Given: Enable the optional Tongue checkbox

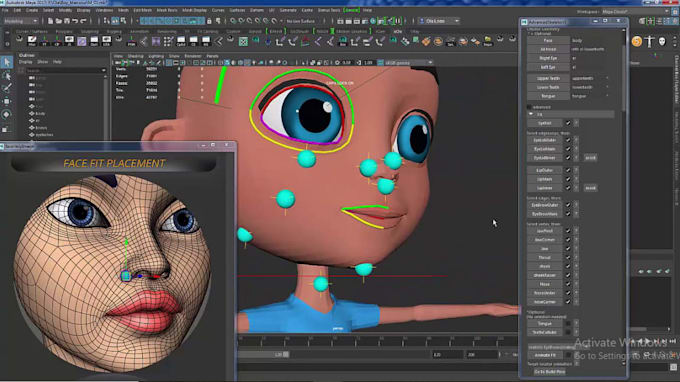Looking at the screenshot, I should click(x=568, y=323).
